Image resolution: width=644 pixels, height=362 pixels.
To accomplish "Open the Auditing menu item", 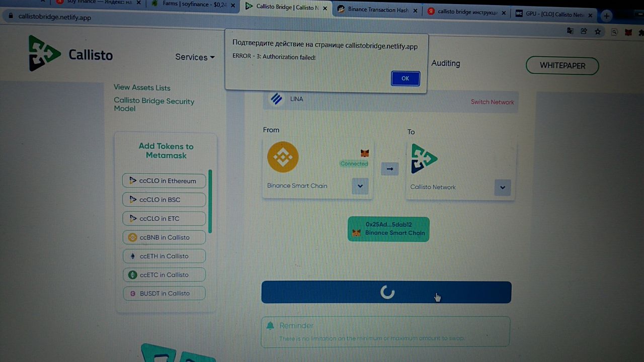I will click(x=445, y=63).
